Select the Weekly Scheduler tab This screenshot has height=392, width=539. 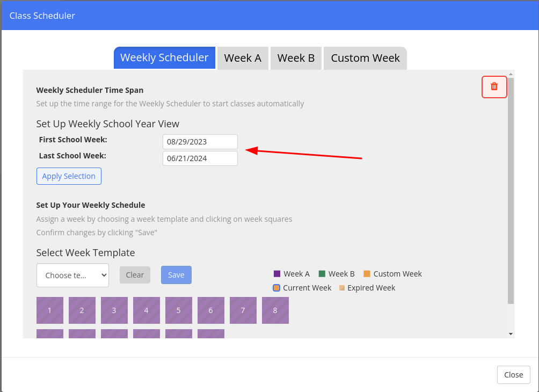[x=164, y=58]
